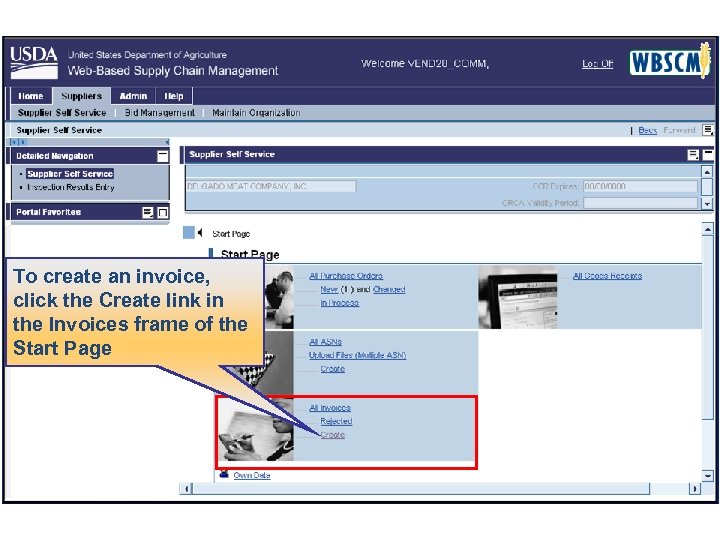Open In Process purchase orders
720x540 pixels.
tap(339, 303)
